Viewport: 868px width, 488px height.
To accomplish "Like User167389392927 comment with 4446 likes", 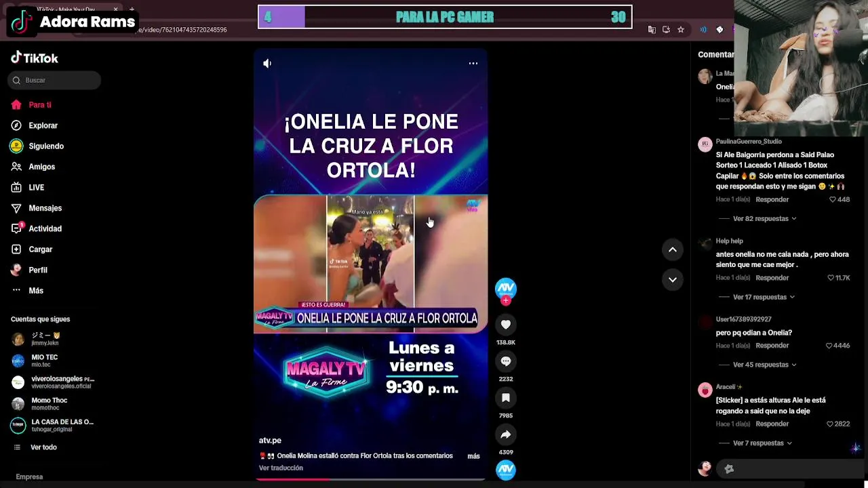I will (x=829, y=346).
